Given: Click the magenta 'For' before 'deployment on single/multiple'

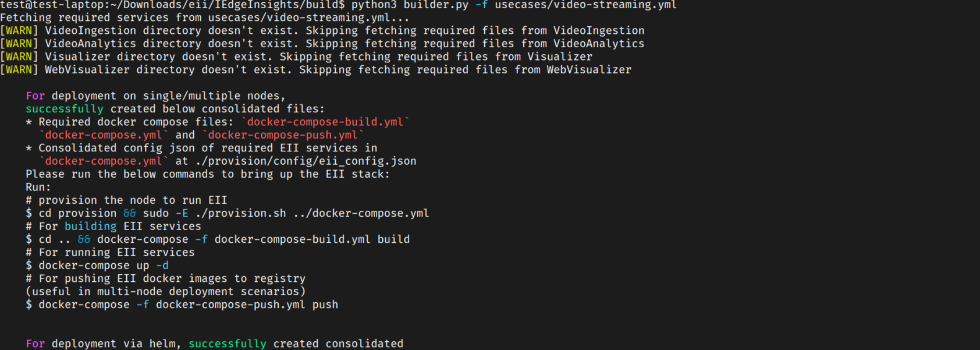Looking at the screenshot, I should point(35,96).
